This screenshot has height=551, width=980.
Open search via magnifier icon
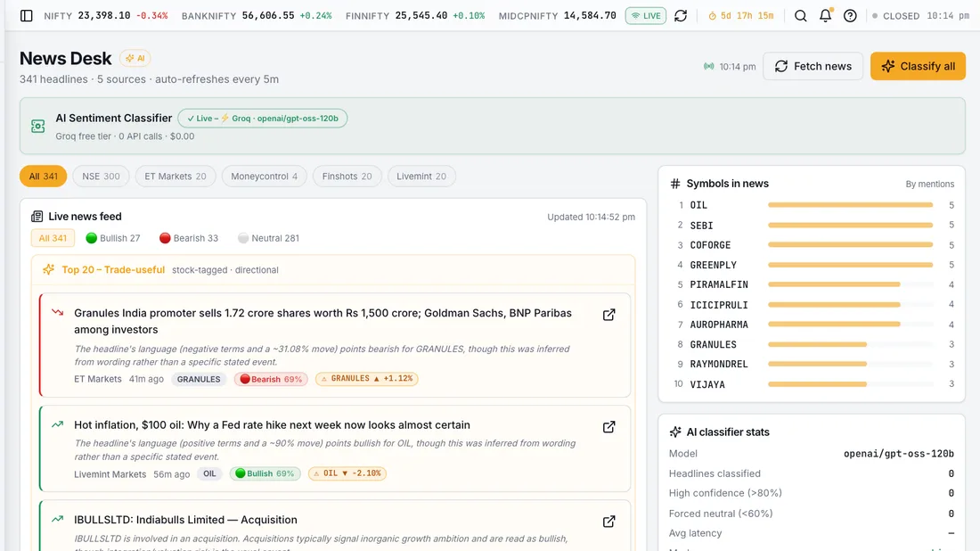click(801, 16)
